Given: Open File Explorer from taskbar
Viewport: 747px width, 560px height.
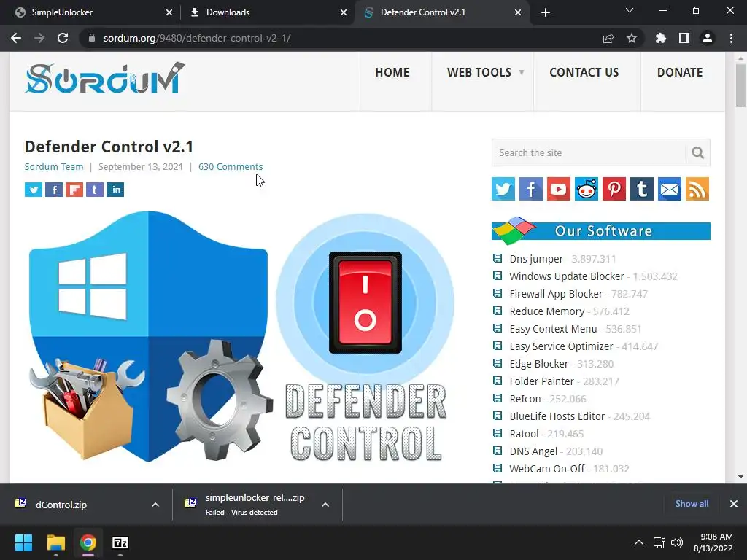Looking at the screenshot, I should (x=55, y=542).
